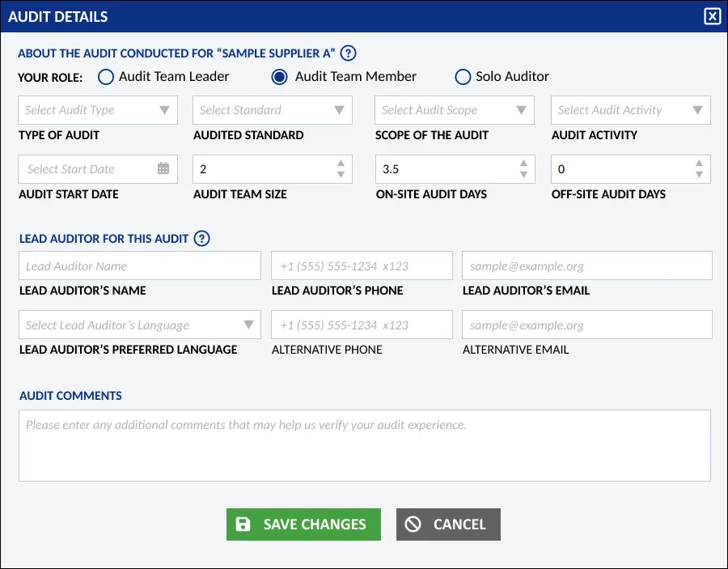Open the Select Audit Activity dropdown
This screenshot has width=728, height=569.
[631, 110]
